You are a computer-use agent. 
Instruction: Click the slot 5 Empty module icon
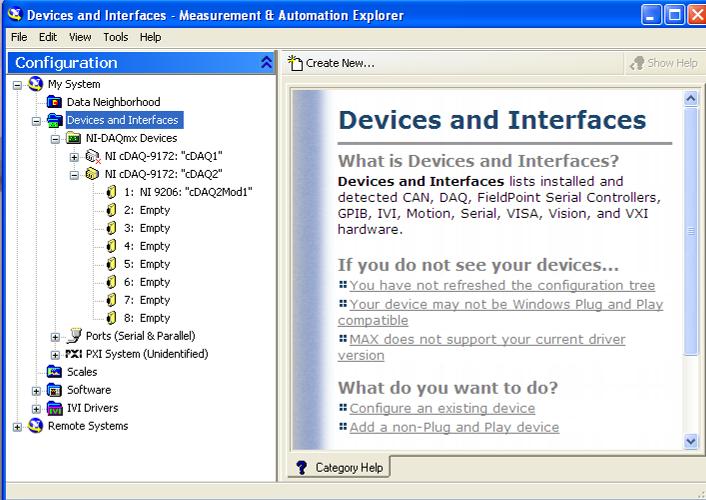(111, 264)
